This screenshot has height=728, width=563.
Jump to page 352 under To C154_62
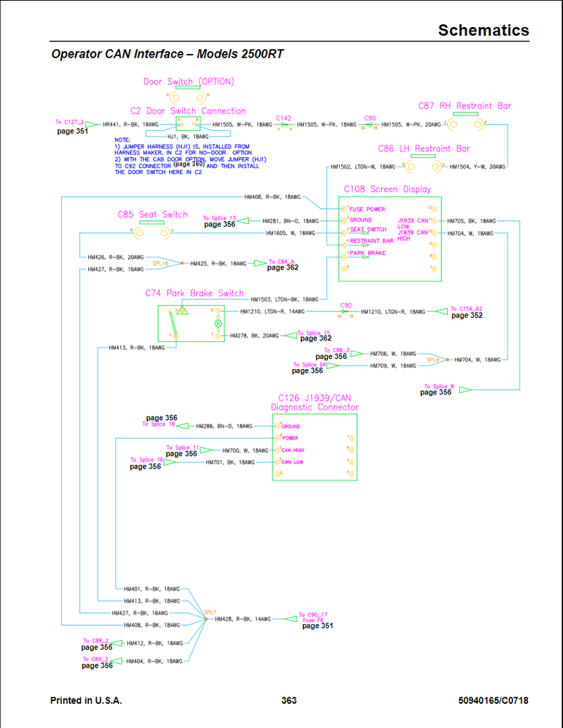[466, 316]
